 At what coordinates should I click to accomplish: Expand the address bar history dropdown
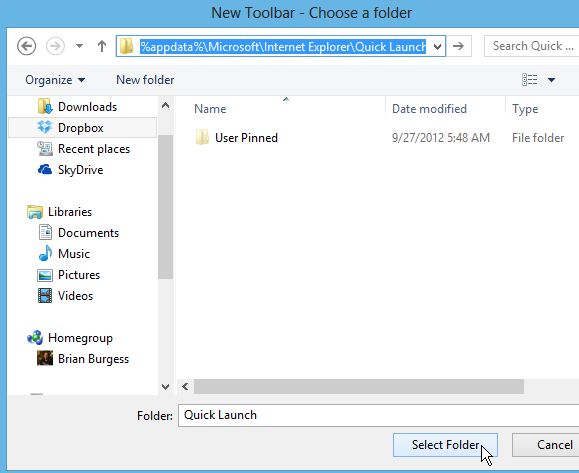pyautogui.click(x=438, y=47)
